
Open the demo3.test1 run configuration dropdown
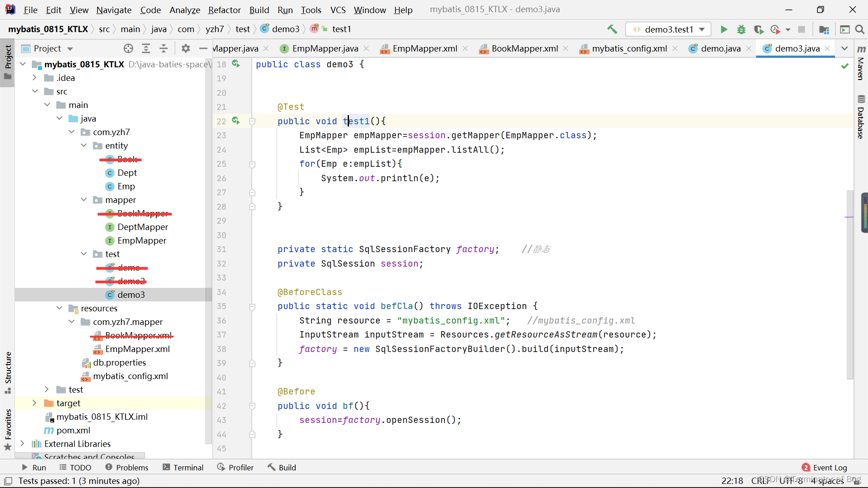coord(668,29)
